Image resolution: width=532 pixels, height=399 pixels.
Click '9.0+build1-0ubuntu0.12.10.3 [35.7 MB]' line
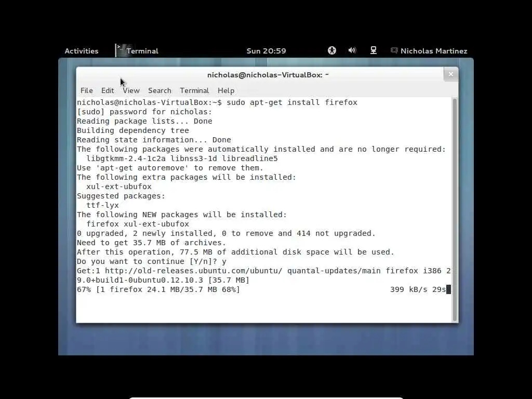(x=163, y=280)
